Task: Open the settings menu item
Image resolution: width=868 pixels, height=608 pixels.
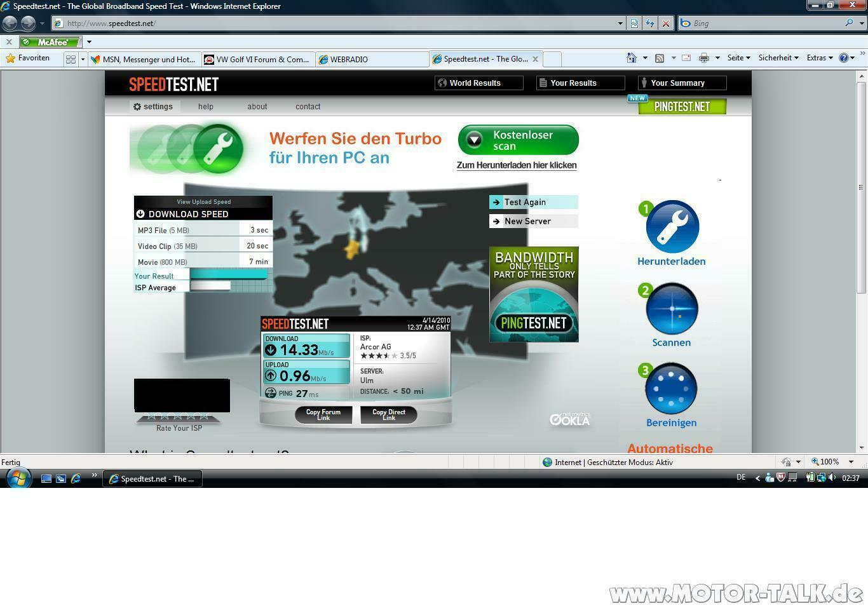Action: pos(153,106)
